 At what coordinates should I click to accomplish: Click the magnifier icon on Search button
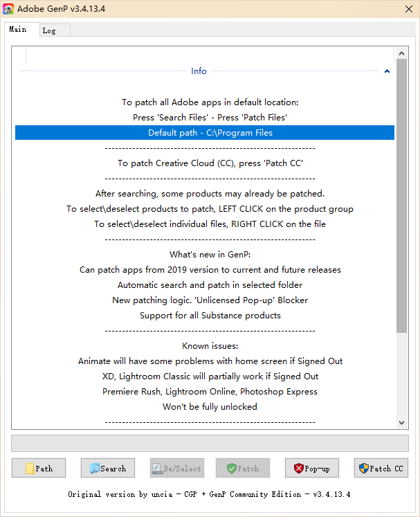(x=94, y=469)
